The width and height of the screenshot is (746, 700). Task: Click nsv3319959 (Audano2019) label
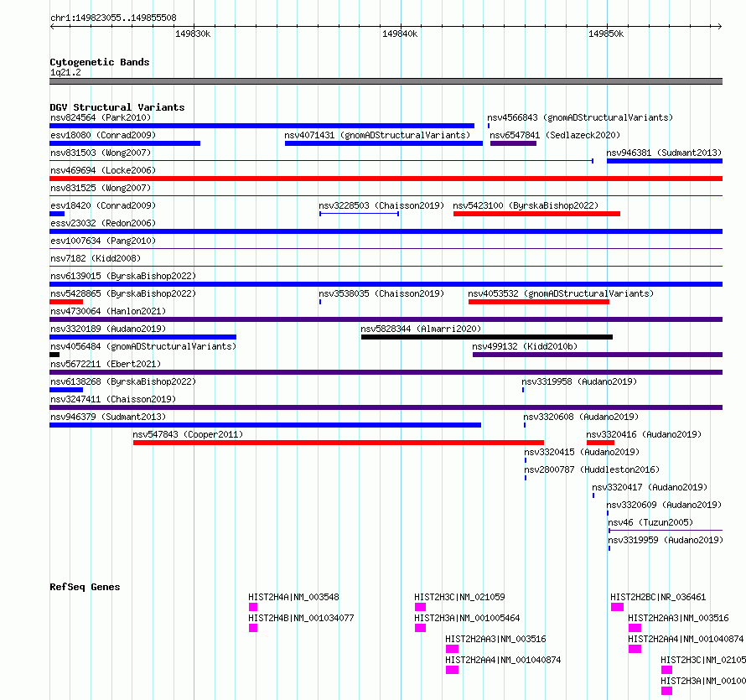pos(666,540)
